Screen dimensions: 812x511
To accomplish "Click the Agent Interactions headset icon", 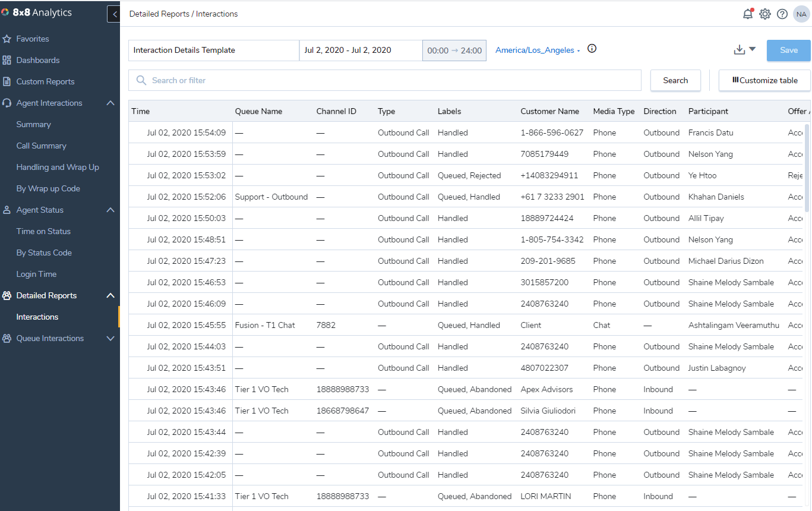I will point(7,103).
